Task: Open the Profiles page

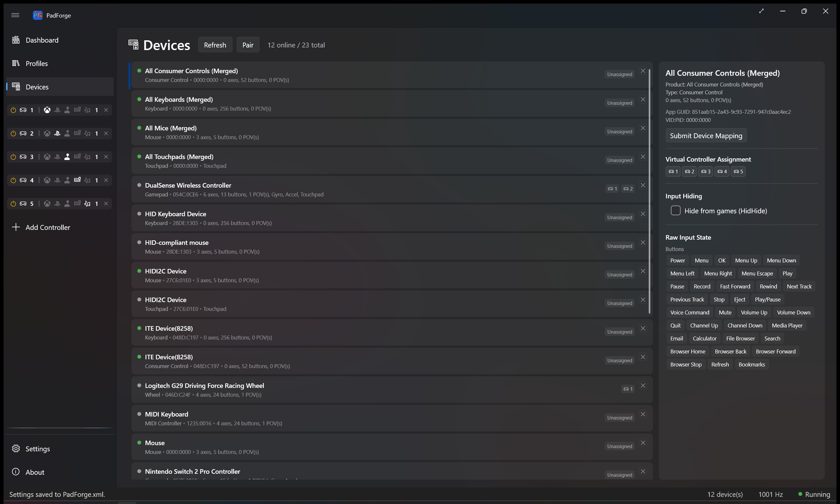Action: coord(60,63)
